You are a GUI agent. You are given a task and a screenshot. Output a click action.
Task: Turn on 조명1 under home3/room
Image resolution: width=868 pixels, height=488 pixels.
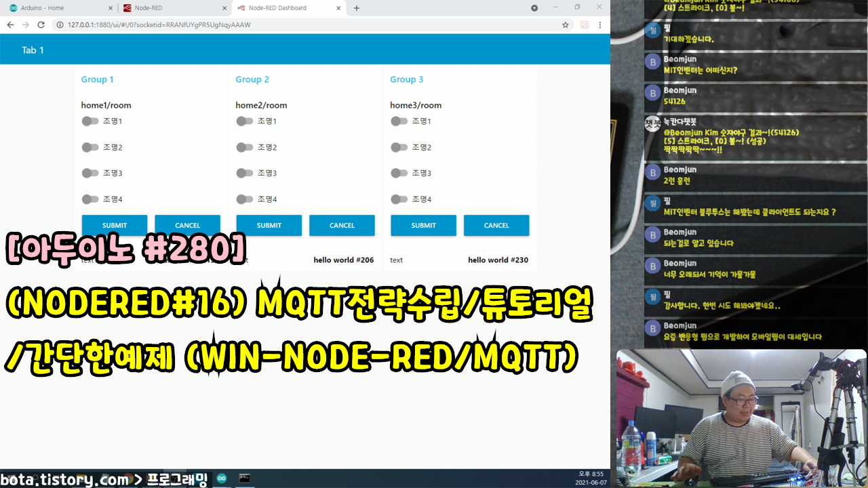399,121
